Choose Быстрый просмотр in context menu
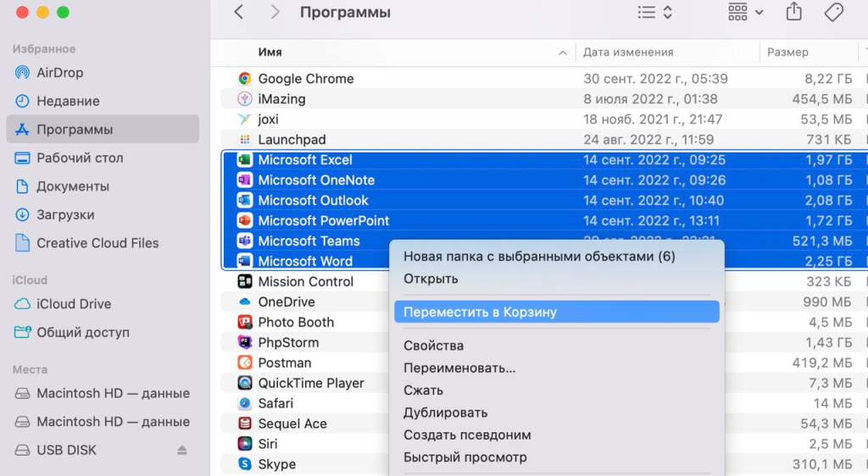Image resolution: width=868 pixels, height=476 pixels. pyautogui.click(x=465, y=457)
